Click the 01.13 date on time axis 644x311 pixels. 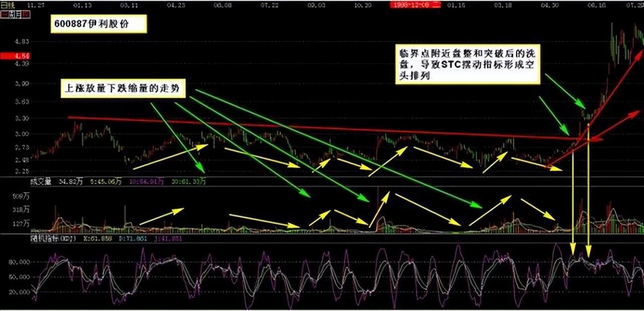(x=82, y=5)
